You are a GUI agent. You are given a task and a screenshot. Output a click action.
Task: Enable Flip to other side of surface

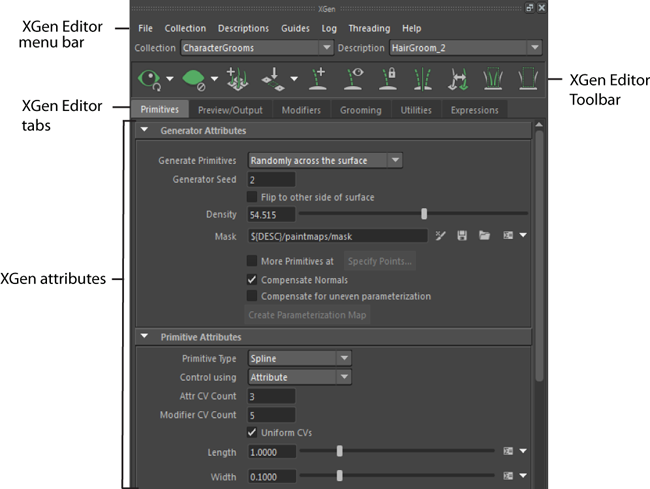(x=252, y=196)
